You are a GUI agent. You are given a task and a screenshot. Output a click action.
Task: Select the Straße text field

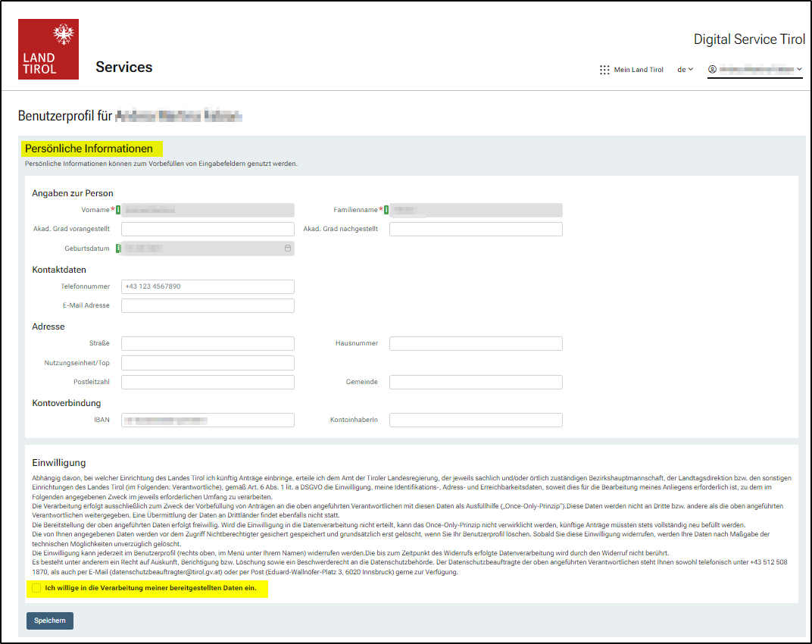(208, 343)
